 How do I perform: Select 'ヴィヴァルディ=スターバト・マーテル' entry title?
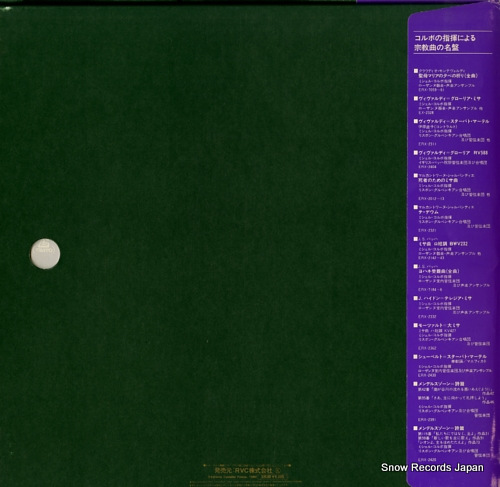coord(454,121)
